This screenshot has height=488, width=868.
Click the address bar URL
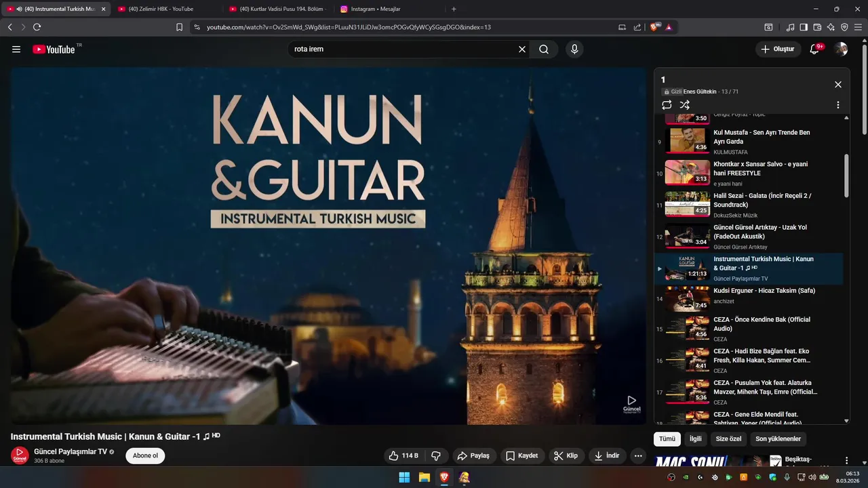(x=349, y=27)
